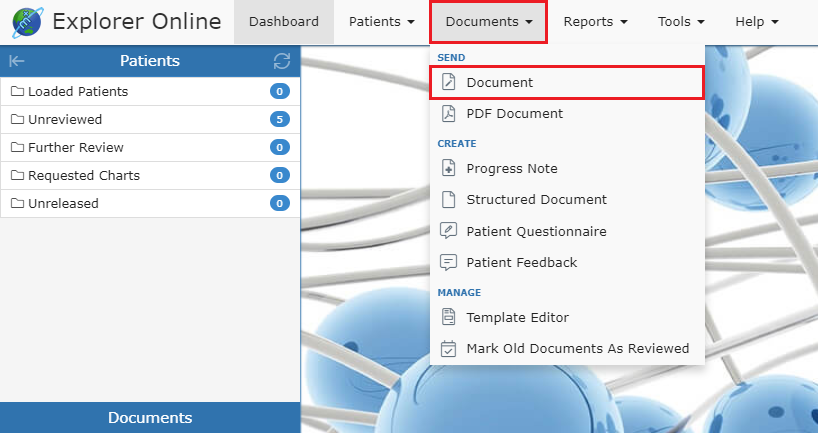This screenshot has width=818, height=433.
Task: Click the Structured Document page icon
Action: [449, 200]
